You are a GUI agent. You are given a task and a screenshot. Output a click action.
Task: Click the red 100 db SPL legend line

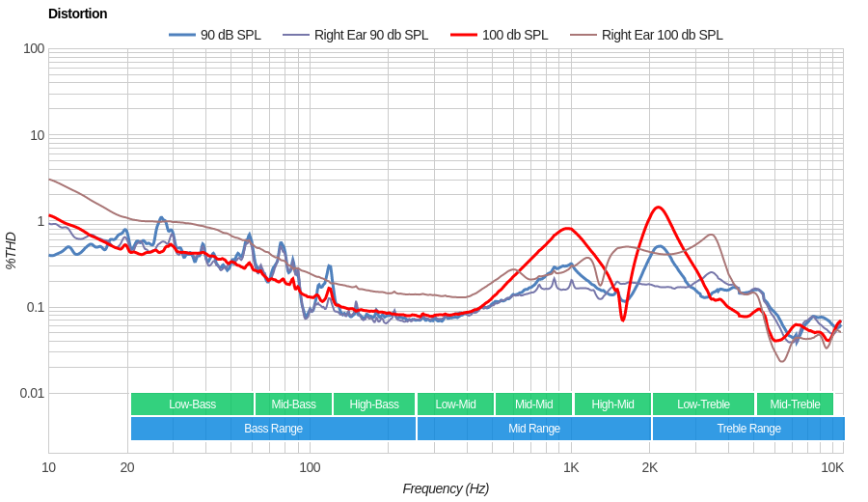[x=464, y=35]
